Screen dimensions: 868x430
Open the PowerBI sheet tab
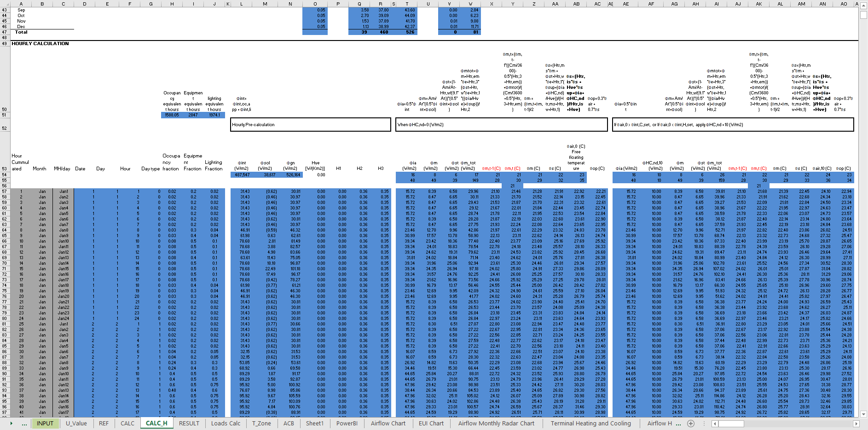click(x=347, y=424)
